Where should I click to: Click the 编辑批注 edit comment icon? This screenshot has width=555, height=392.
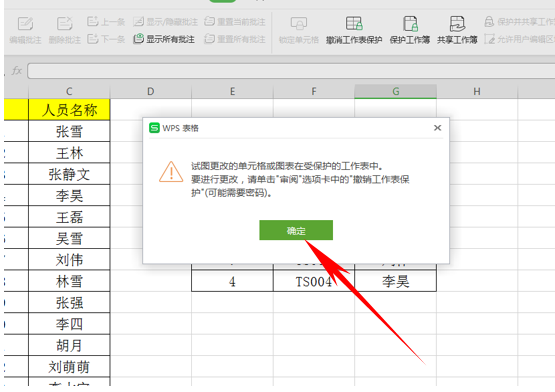25,24
